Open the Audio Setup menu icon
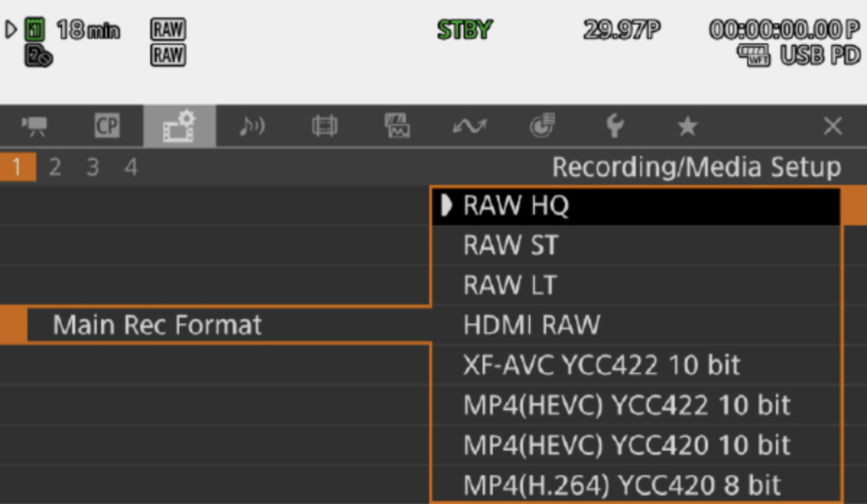The width and height of the screenshot is (867, 504). coord(252,127)
